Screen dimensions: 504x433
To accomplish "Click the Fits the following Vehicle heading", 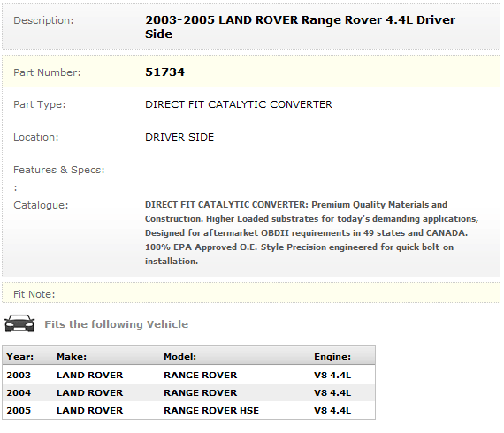I will 117,324.
